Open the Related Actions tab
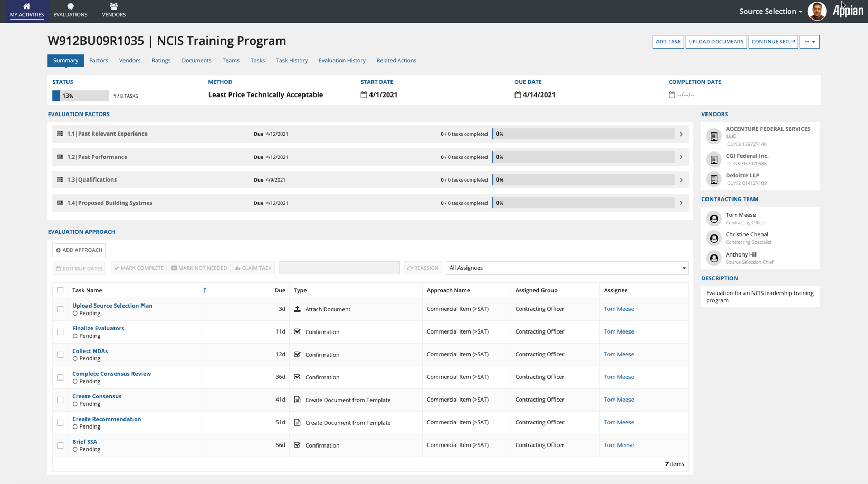The width and height of the screenshot is (868, 484). (x=396, y=61)
